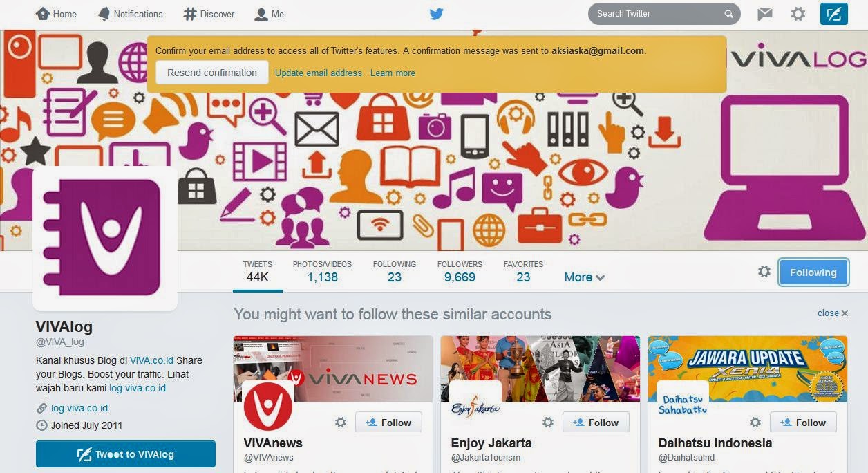Close the similar accounts suggestions

(x=832, y=313)
